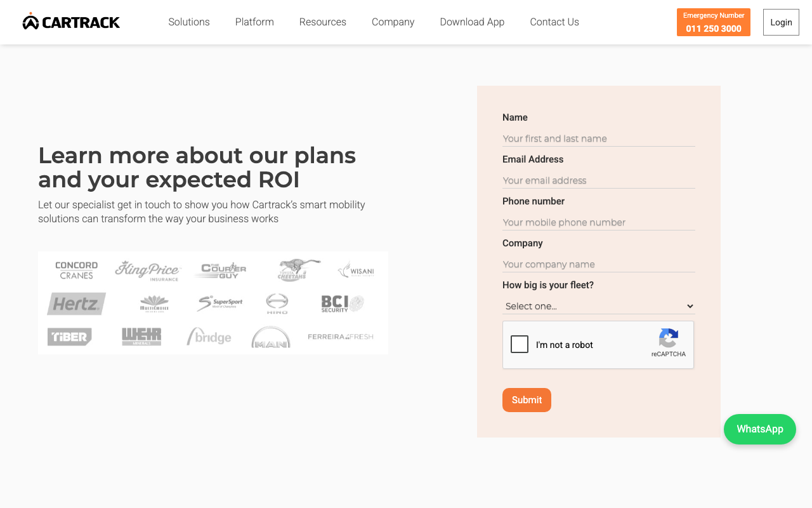The width and height of the screenshot is (812, 508).
Task: Click the reCAPTCHA logo icon
Action: pos(669,338)
